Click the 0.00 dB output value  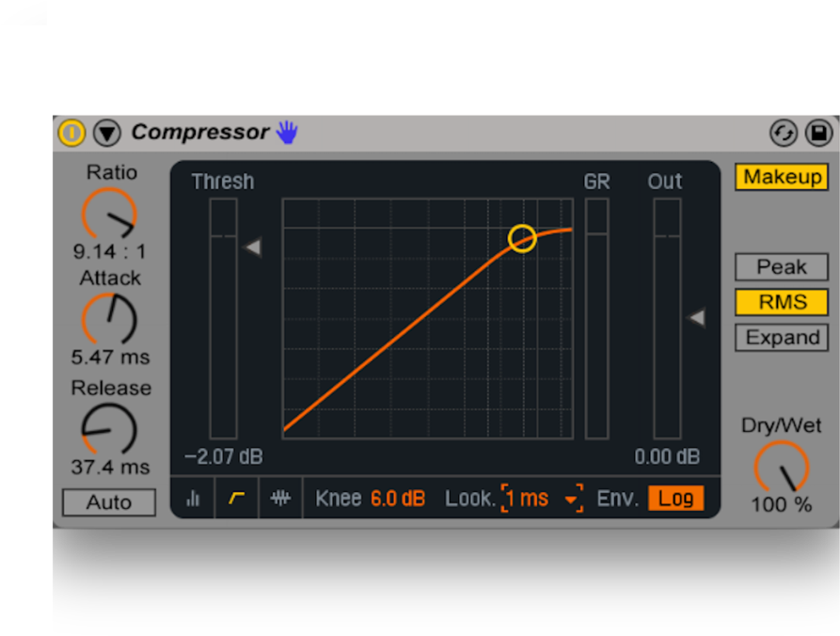click(668, 457)
